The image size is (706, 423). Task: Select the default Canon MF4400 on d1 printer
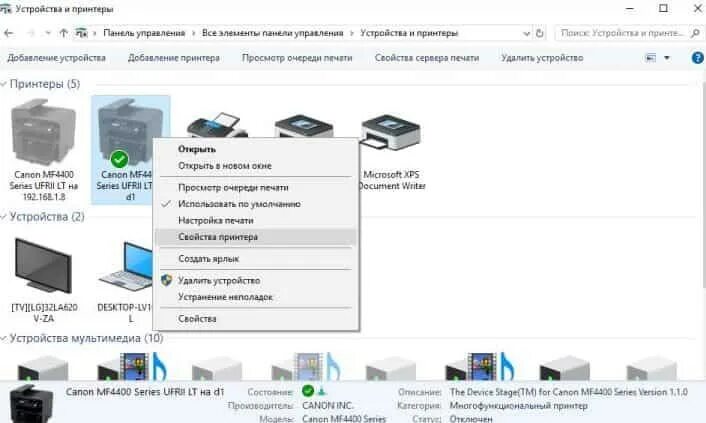(x=131, y=150)
